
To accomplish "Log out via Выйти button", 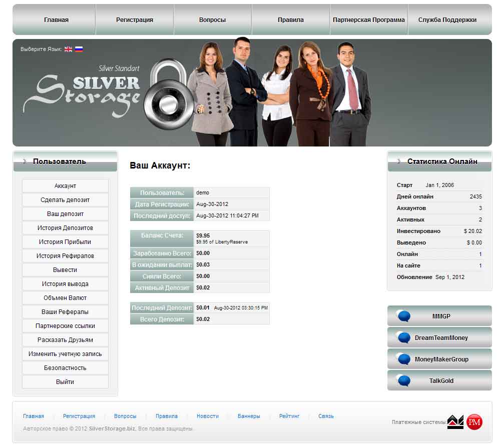I will point(65,382).
